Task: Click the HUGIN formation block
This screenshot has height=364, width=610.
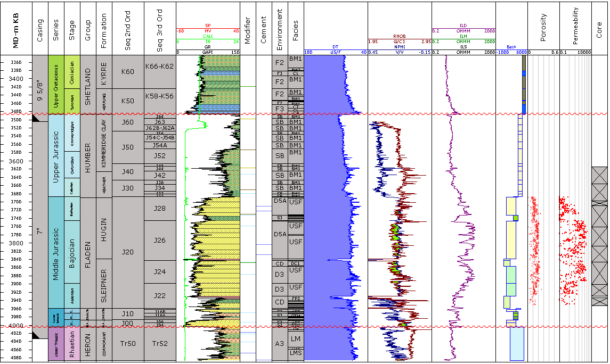Action: click(x=104, y=229)
